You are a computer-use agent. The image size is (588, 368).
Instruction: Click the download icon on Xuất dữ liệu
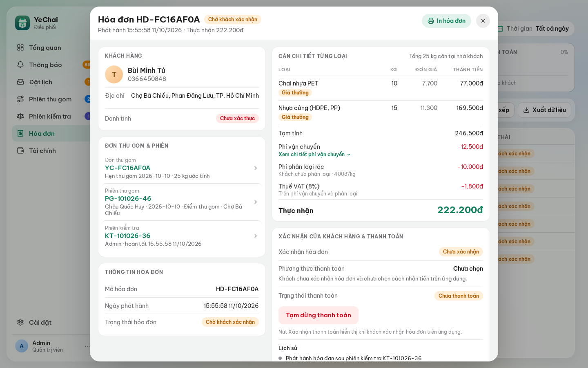526,110
